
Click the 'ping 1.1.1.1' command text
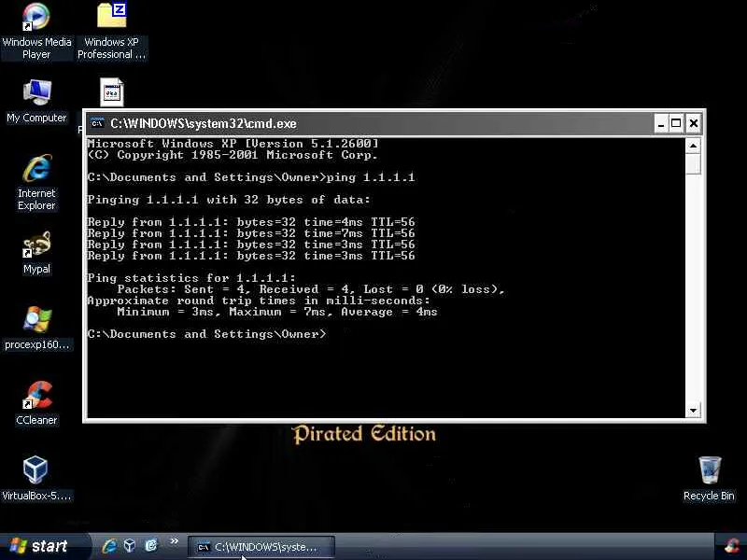coord(371,177)
